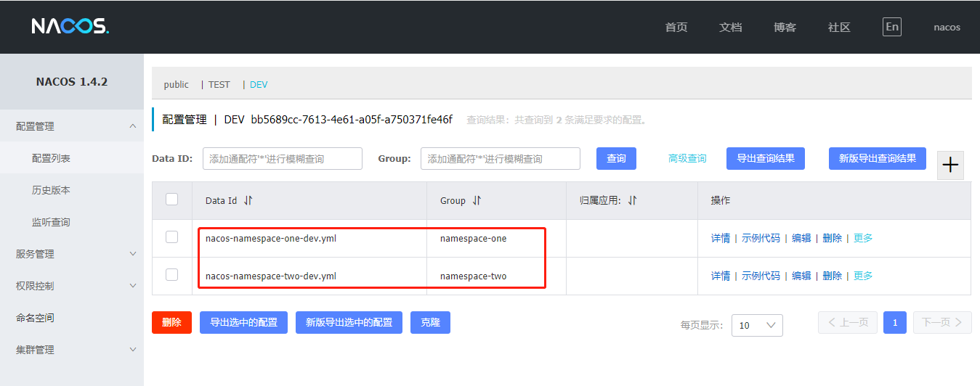Open the 文档 top menu
The width and height of the screenshot is (980, 386).
[731, 27]
